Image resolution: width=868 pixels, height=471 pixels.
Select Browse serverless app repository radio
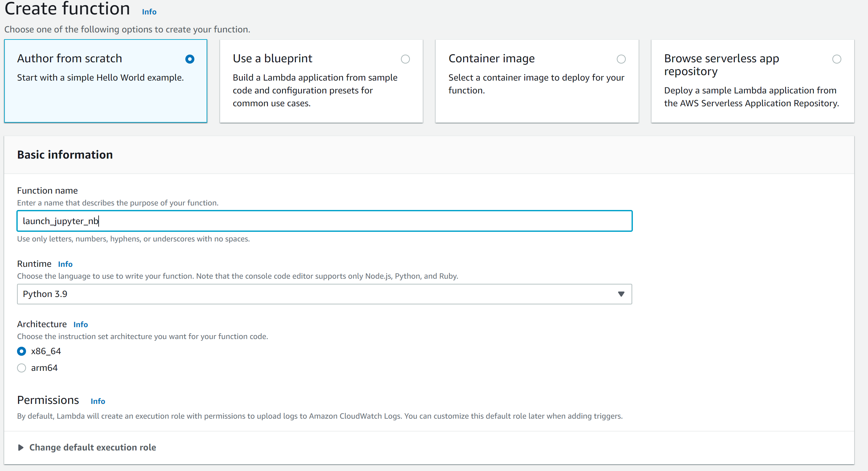click(x=836, y=59)
